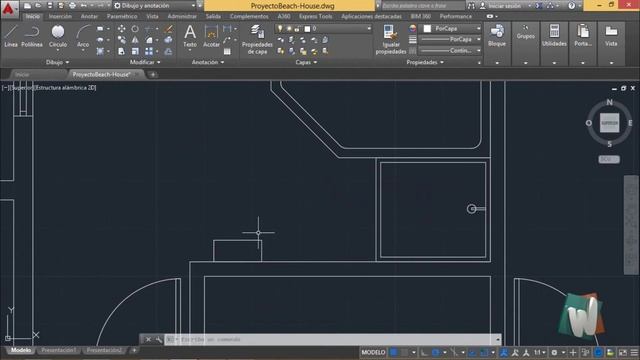Toggle object snap in status bar
Image resolution: width=640 pixels, height=360 pixels.
[484, 352]
